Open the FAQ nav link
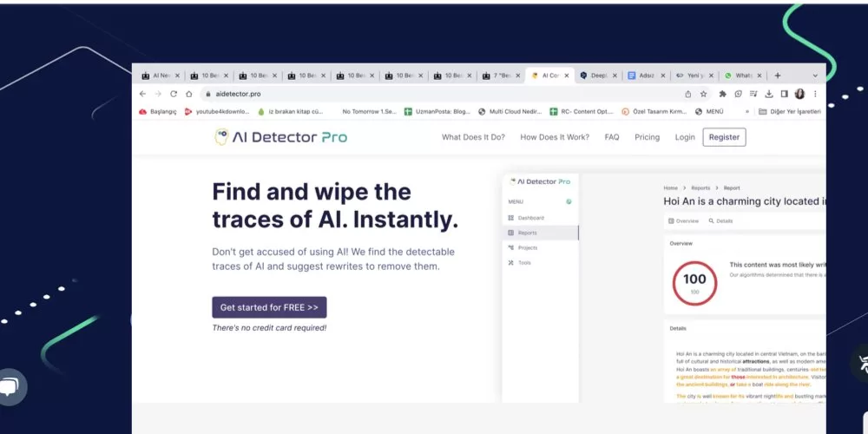The width and height of the screenshot is (868, 434). point(612,137)
